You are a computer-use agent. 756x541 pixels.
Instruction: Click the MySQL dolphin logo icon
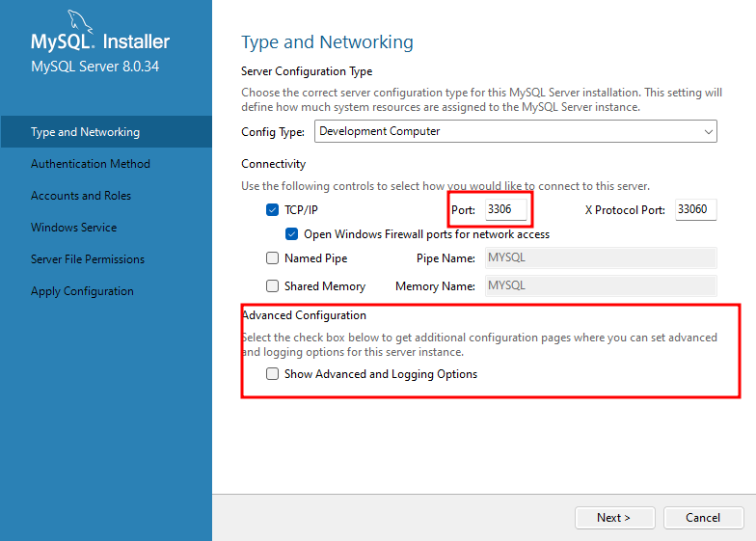(x=79, y=21)
